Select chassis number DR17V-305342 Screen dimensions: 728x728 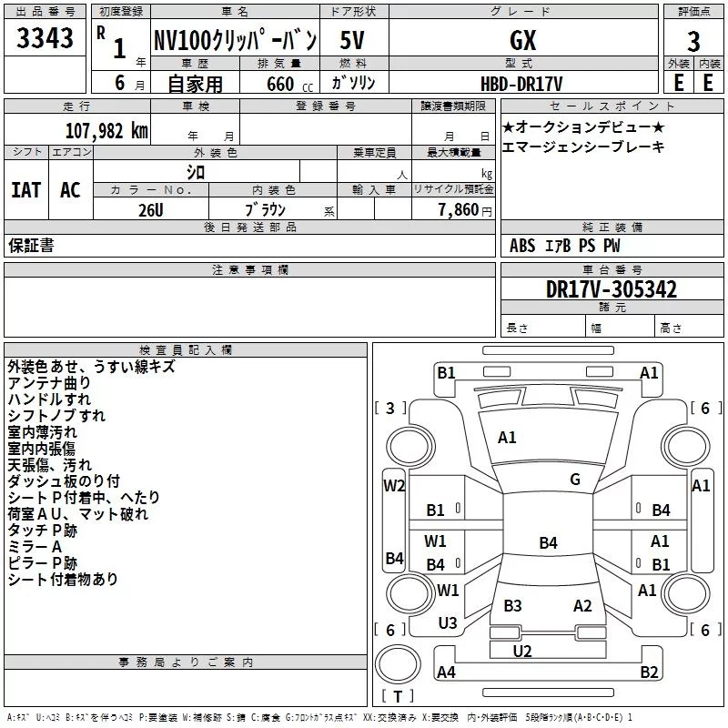click(x=612, y=289)
